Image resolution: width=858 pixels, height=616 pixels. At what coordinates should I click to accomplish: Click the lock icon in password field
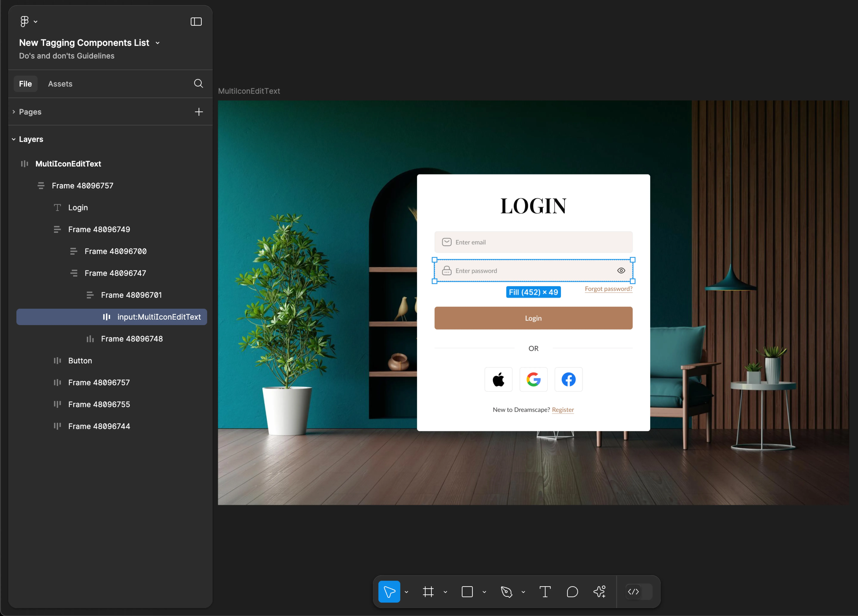pyautogui.click(x=447, y=271)
